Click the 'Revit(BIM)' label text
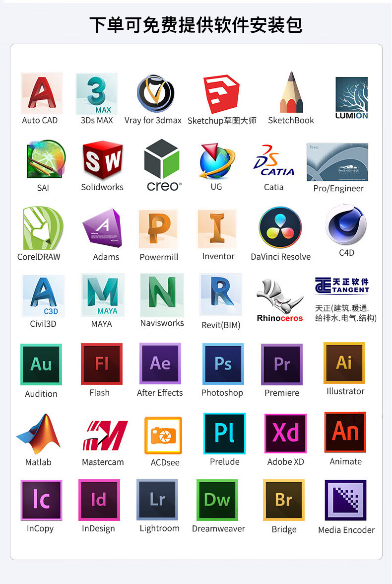The height and width of the screenshot is (584, 392). (221, 325)
